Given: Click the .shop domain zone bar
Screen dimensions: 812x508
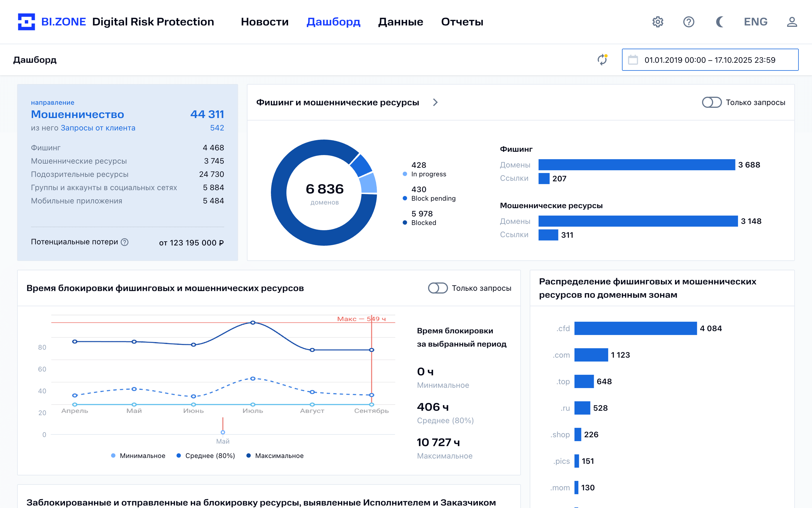Looking at the screenshot, I should [x=578, y=434].
